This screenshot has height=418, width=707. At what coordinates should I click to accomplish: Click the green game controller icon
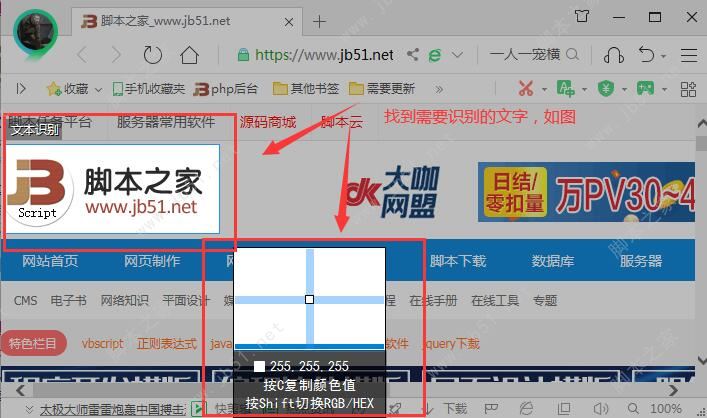[646, 88]
